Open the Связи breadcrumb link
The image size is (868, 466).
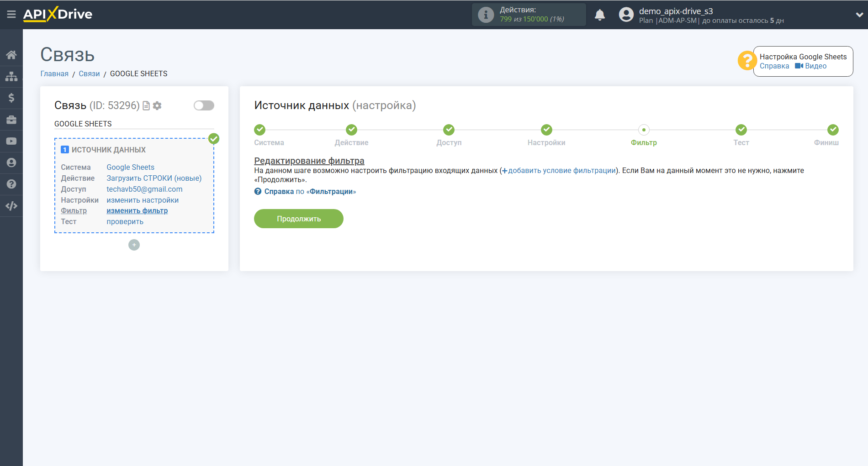[x=89, y=73]
